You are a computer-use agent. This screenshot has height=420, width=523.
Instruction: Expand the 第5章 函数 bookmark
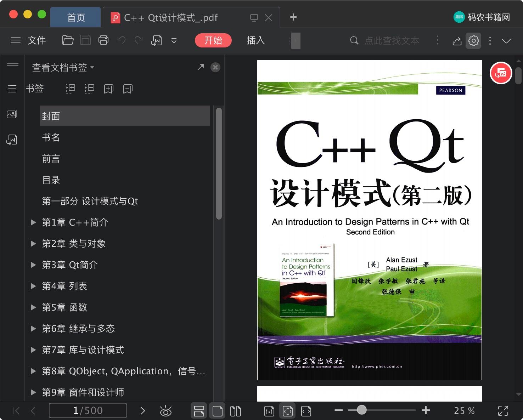(x=33, y=307)
